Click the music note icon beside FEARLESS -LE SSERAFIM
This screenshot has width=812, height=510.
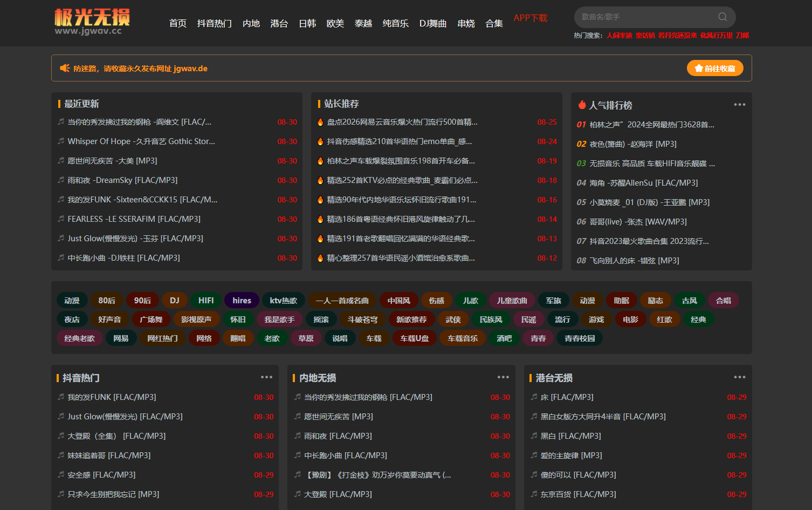click(61, 219)
